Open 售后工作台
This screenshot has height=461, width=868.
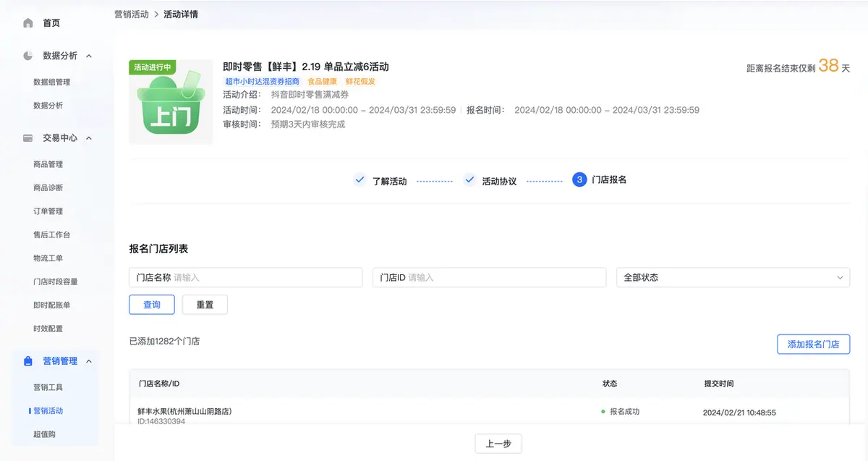pyautogui.click(x=52, y=235)
